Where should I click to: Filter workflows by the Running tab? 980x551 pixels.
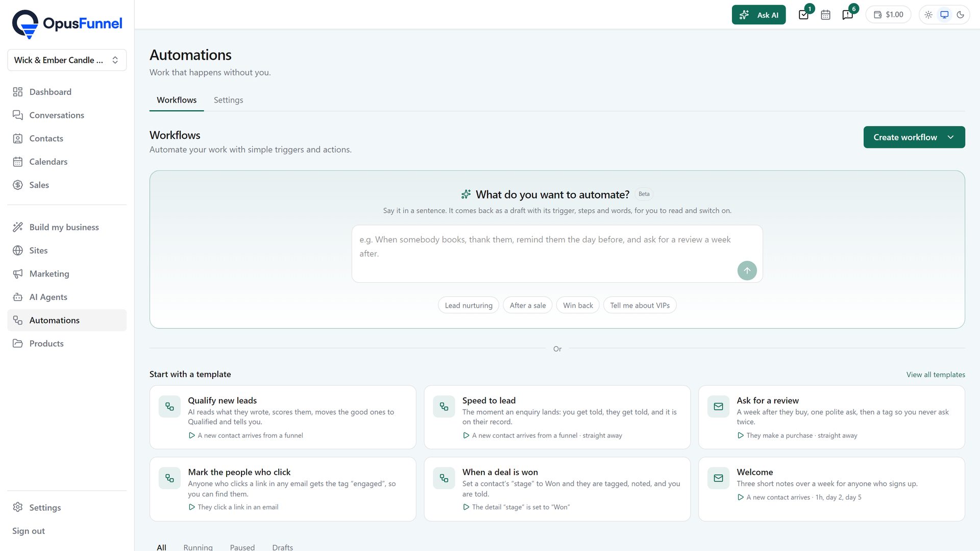coord(198,547)
